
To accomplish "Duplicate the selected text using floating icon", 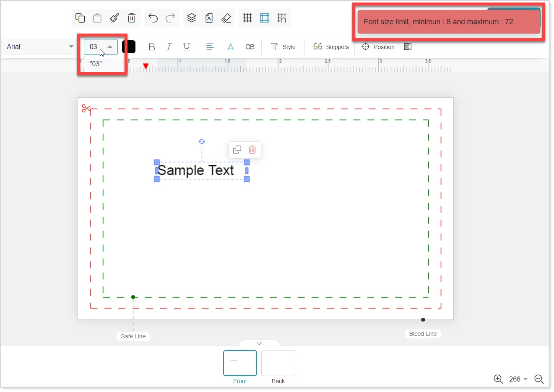I will pyautogui.click(x=237, y=150).
